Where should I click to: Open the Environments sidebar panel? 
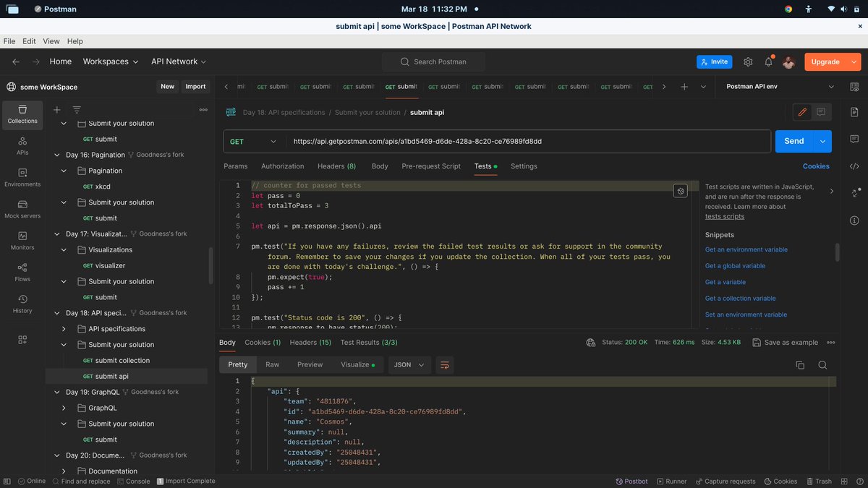click(22, 177)
